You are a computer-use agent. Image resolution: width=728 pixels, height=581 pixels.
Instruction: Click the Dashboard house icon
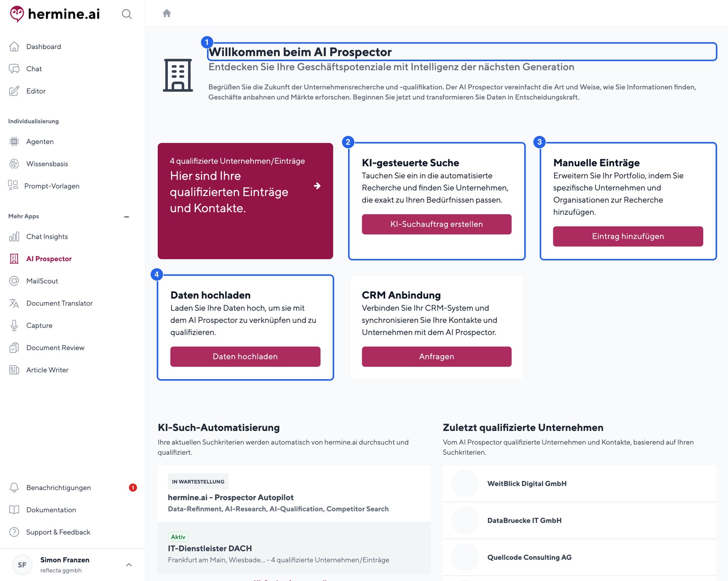click(14, 46)
